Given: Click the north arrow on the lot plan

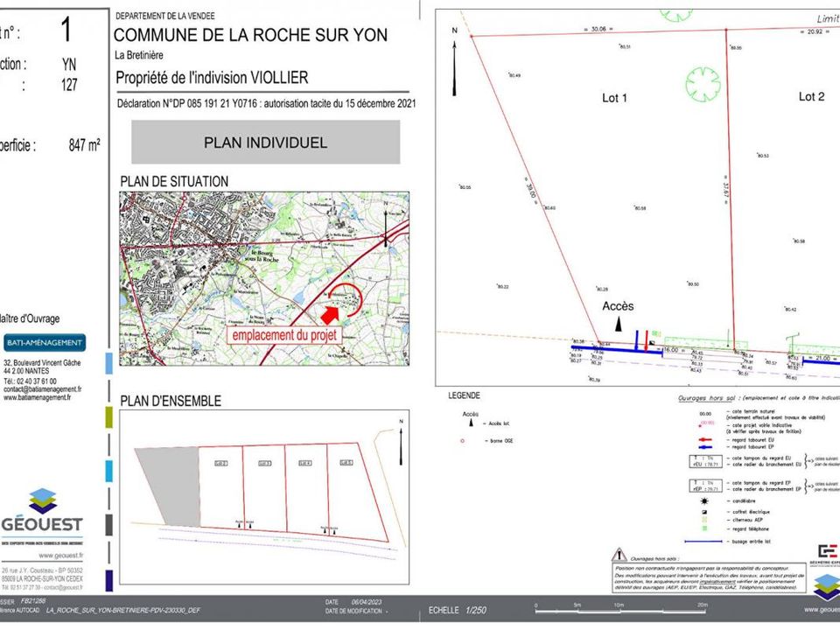Looking at the screenshot, I should click(455, 63).
